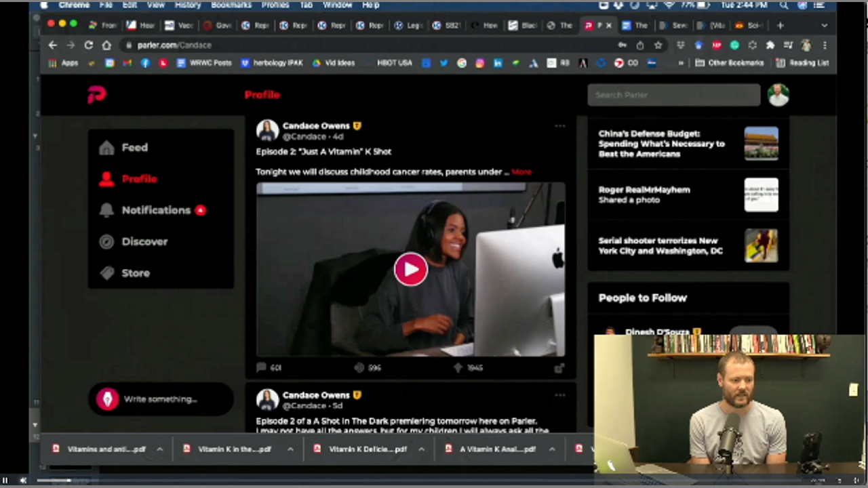The image size is (868, 488).
Task: Open the three-dot menu on first post
Action: click(x=559, y=126)
